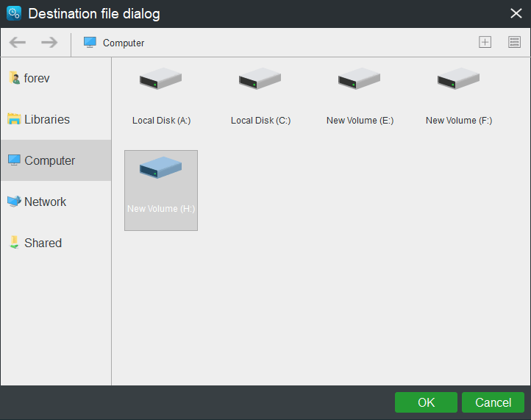531x420 pixels.
Task: Select the Local Disk (C:) drive icon
Action: pyautogui.click(x=260, y=80)
